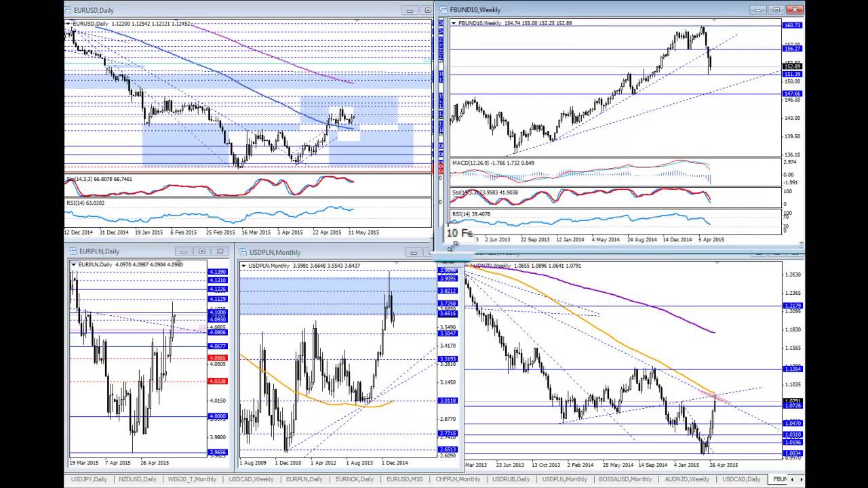This screenshot has width=868, height=488.
Task: Switch to the EURUSD,M30 tab
Action: (403, 479)
